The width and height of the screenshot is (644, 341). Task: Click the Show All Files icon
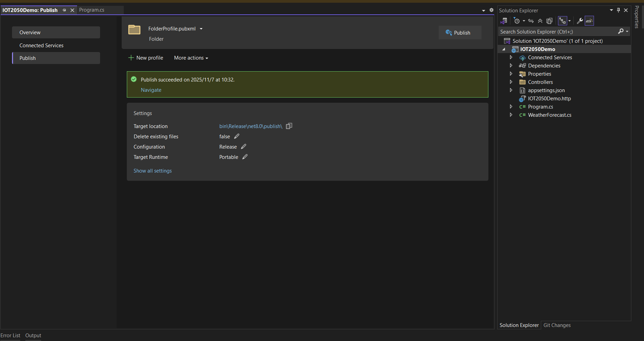point(549,21)
